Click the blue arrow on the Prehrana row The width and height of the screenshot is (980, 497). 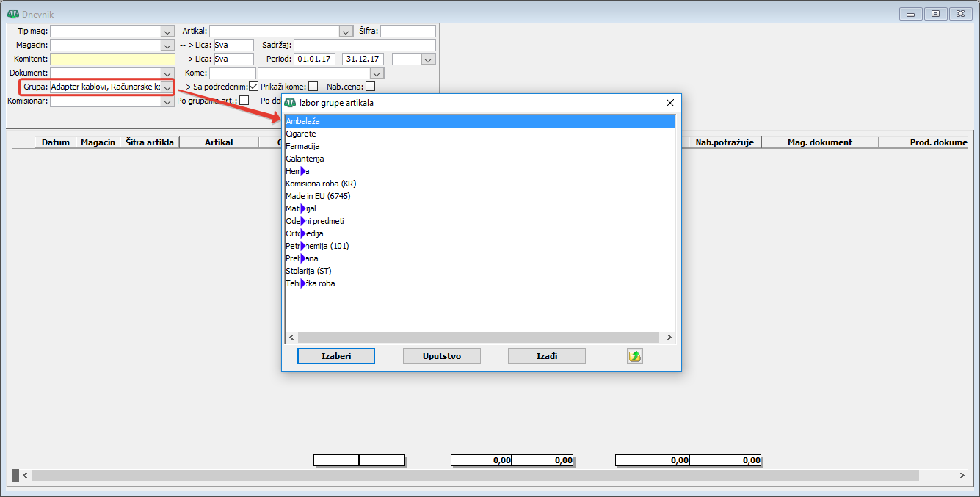[x=303, y=258]
